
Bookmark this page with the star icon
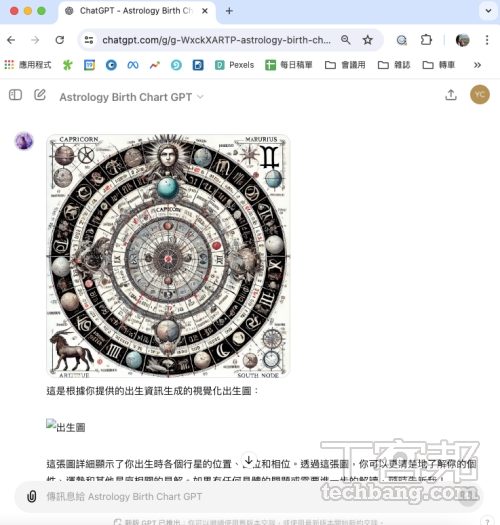[368, 40]
